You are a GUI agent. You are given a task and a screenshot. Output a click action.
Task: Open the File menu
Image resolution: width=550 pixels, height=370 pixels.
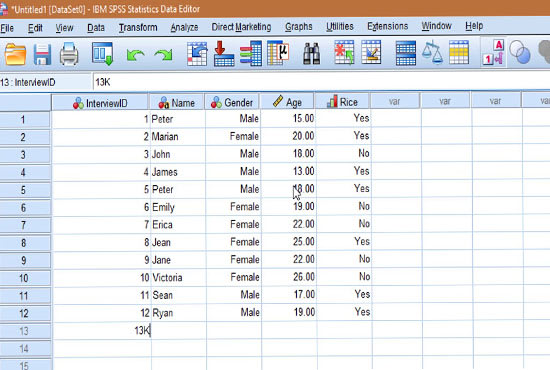point(7,28)
